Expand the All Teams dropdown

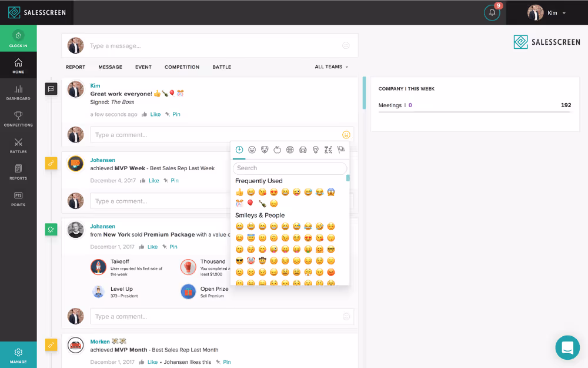click(332, 67)
